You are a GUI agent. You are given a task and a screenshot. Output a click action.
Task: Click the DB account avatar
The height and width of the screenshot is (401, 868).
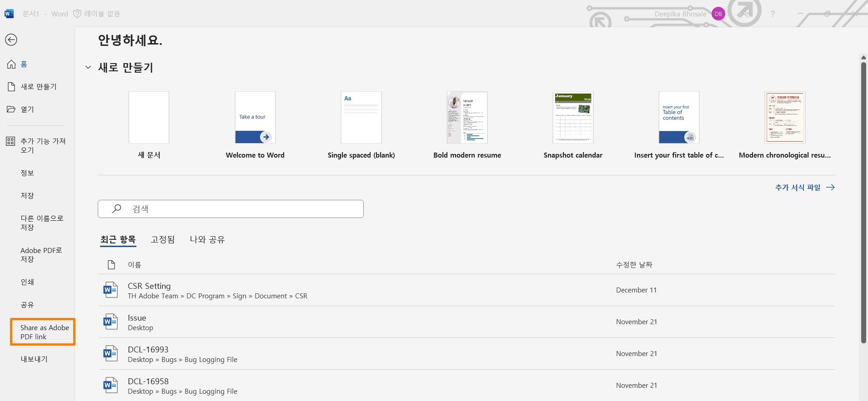pyautogui.click(x=718, y=14)
